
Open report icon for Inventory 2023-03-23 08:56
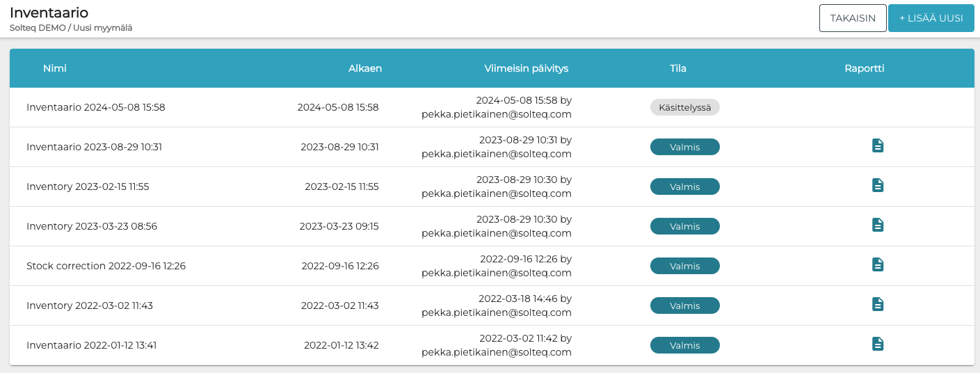(878, 225)
